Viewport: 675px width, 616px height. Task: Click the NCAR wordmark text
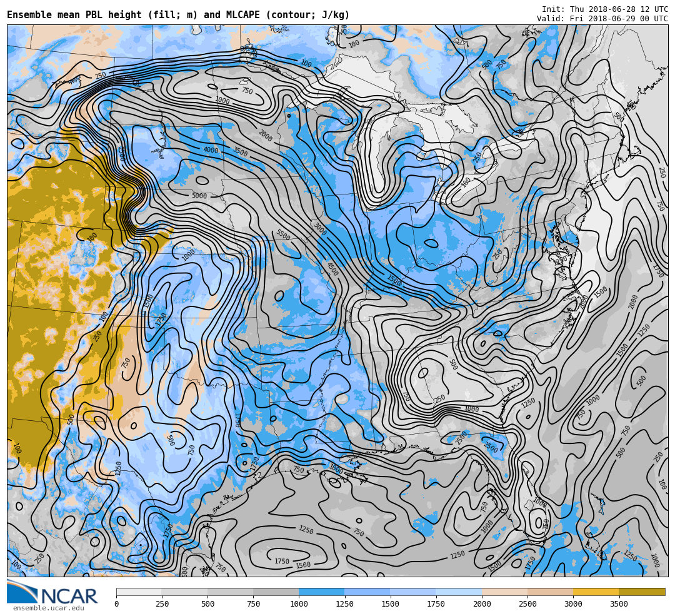point(69,597)
